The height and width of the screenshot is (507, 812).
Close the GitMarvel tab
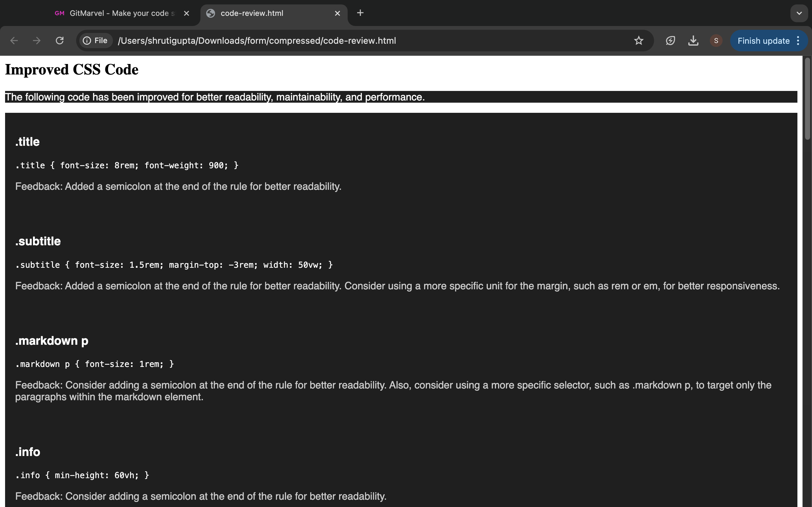click(187, 13)
